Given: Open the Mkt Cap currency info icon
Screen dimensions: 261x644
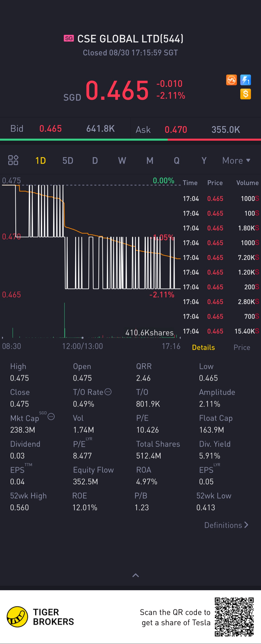Looking at the screenshot, I should (x=51, y=416).
